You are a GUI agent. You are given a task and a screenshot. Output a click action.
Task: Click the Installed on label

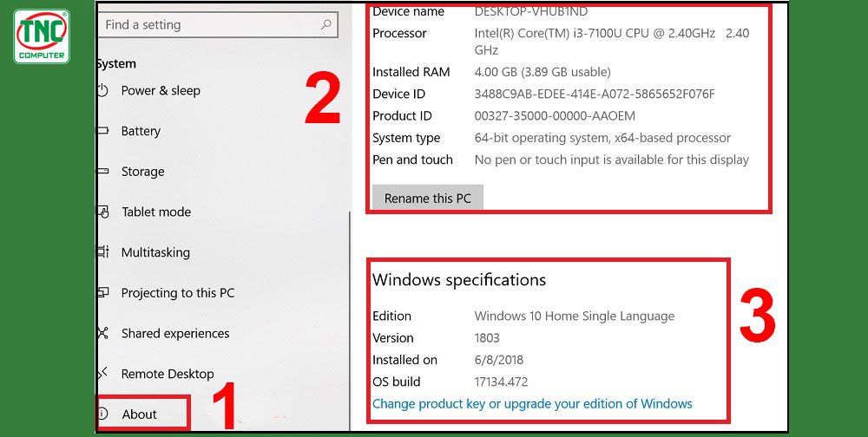coord(404,360)
